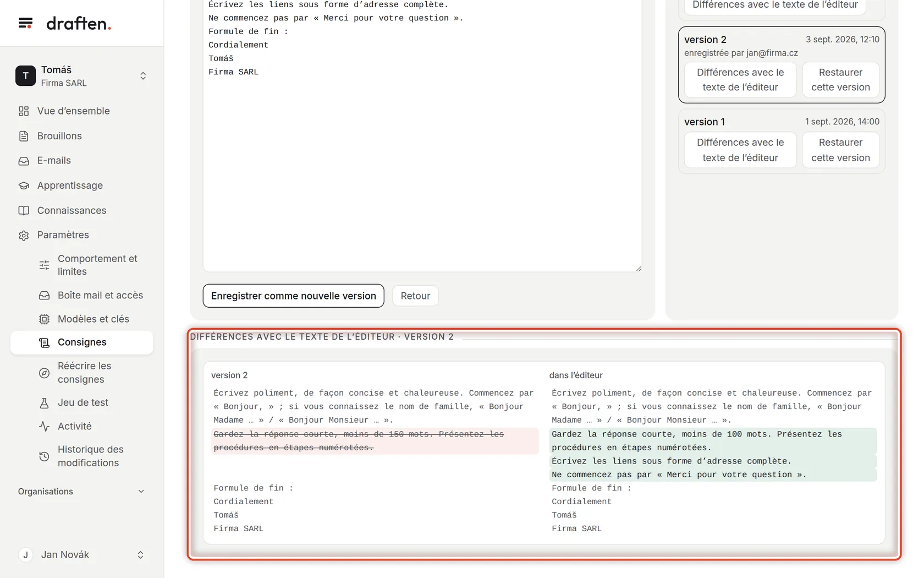This screenshot has height=578, width=924.
Task: Click the 'dans l'éditeur' column heading
Action: pos(576,375)
